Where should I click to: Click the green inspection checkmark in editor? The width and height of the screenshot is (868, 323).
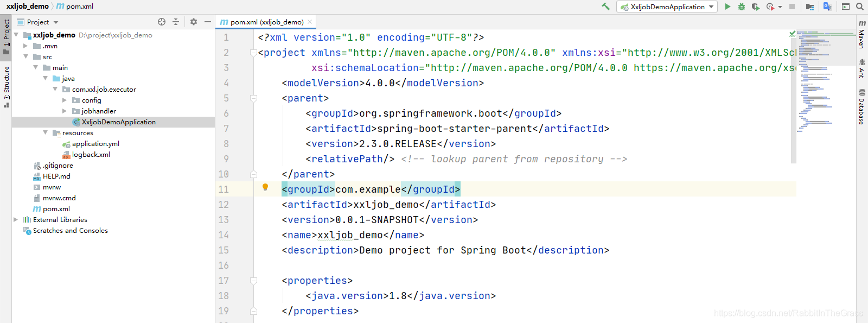point(793,34)
